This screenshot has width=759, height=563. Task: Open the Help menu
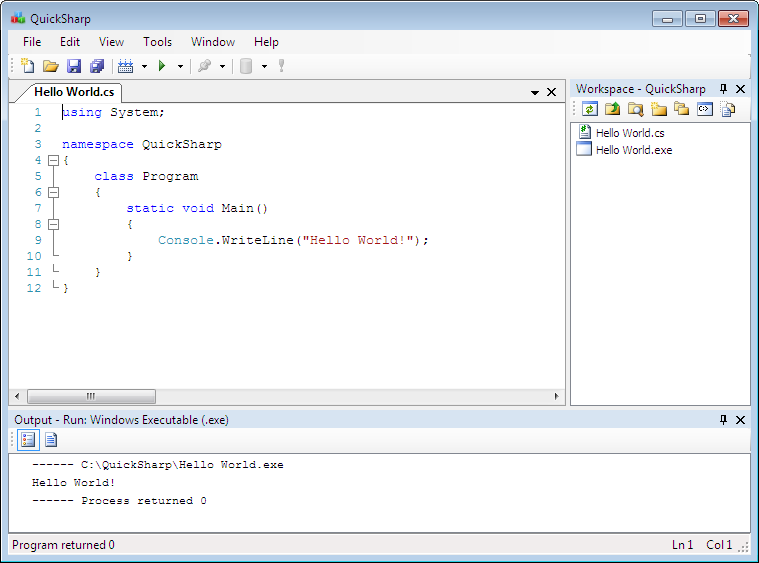click(266, 42)
